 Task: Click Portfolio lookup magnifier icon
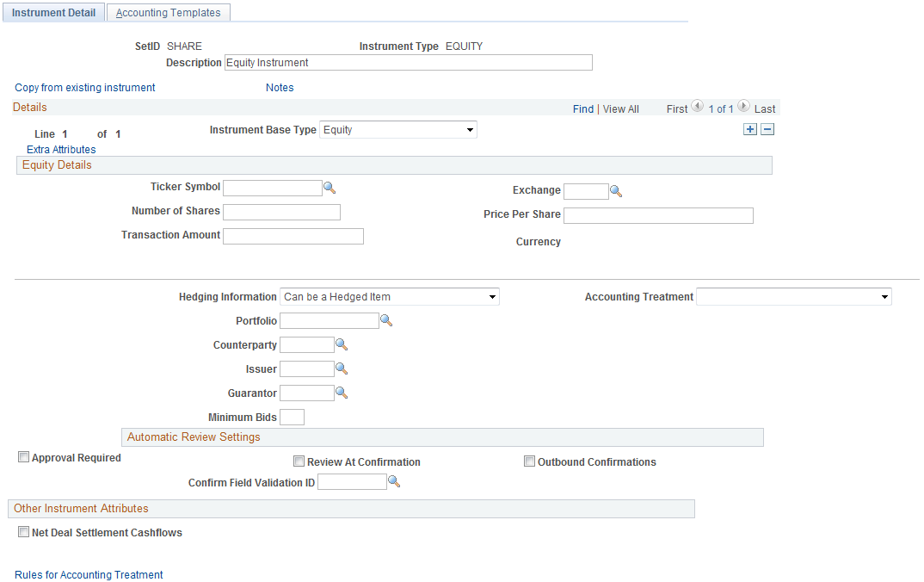386,320
